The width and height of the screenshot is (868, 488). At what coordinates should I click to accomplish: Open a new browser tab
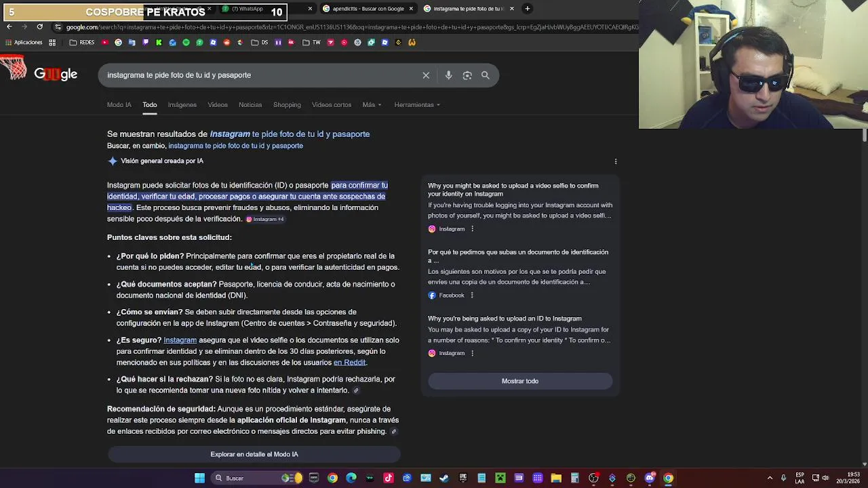click(527, 8)
